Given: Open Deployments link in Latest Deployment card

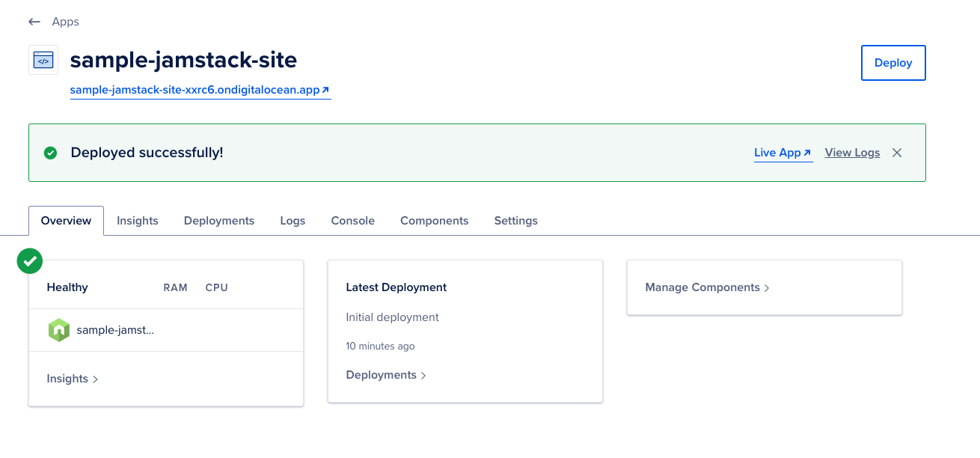Looking at the screenshot, I should pos(386,375).
